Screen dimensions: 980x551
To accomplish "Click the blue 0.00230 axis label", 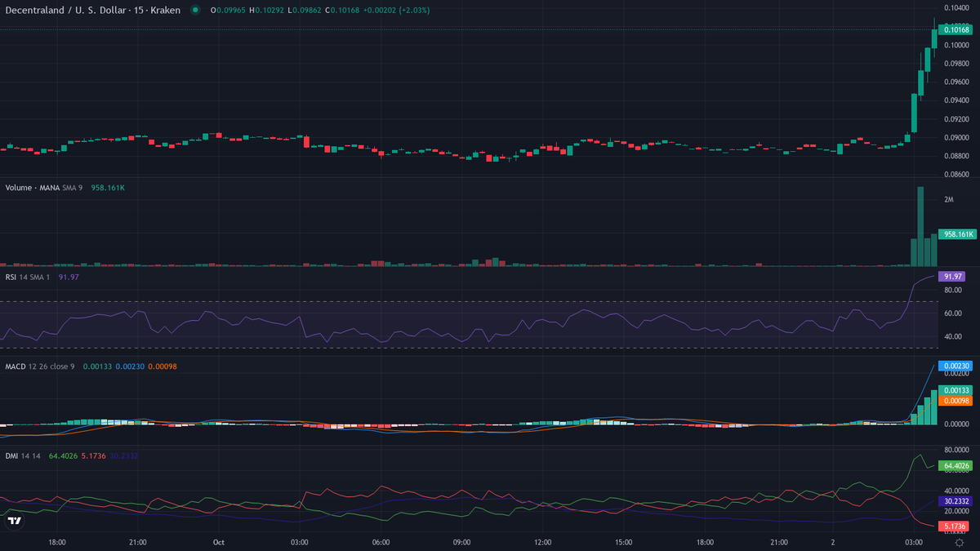I will [955, 367].
